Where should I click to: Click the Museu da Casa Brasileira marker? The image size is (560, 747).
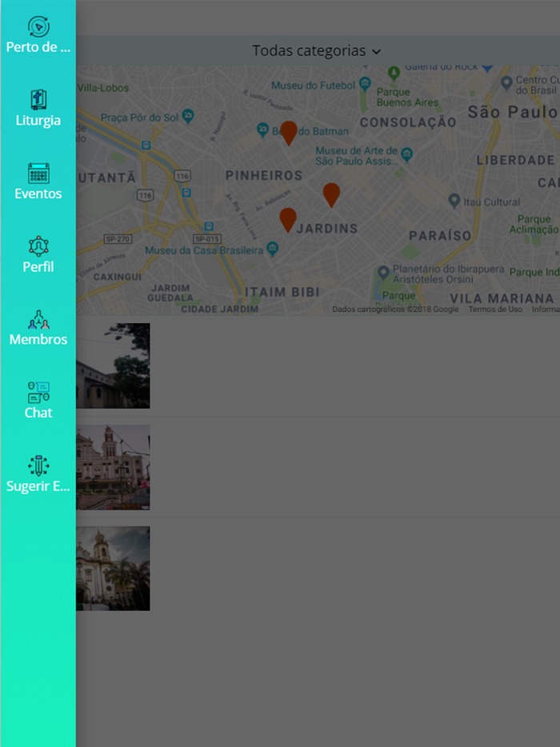tap(272, 249)
